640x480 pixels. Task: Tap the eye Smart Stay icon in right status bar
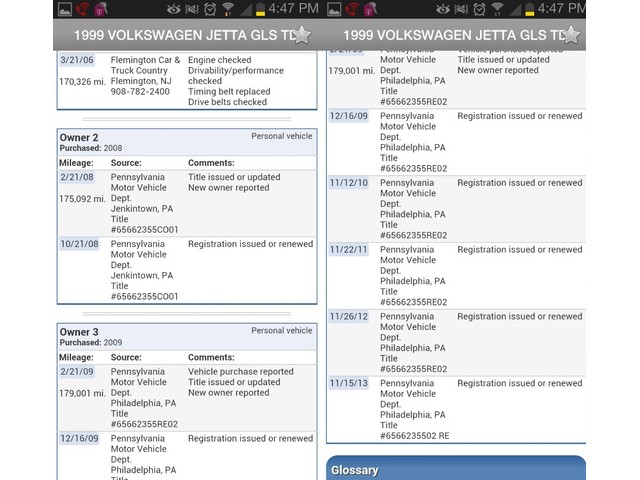(443, 9)
